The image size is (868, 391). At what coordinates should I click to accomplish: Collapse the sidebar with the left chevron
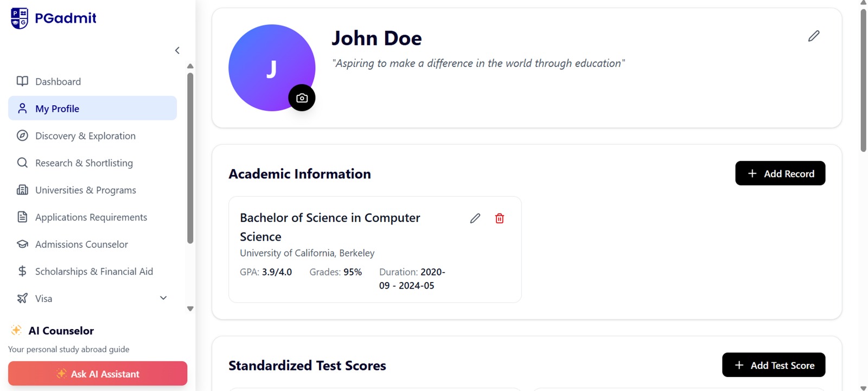[177, 50]
